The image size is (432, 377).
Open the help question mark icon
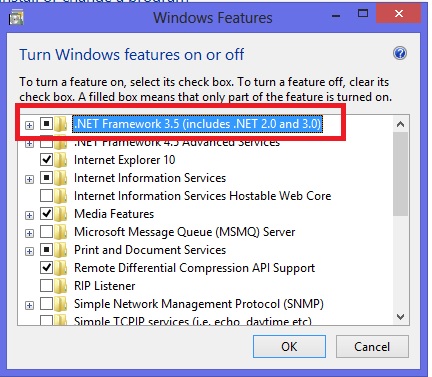pyautogui.click(x=400, y=53)
